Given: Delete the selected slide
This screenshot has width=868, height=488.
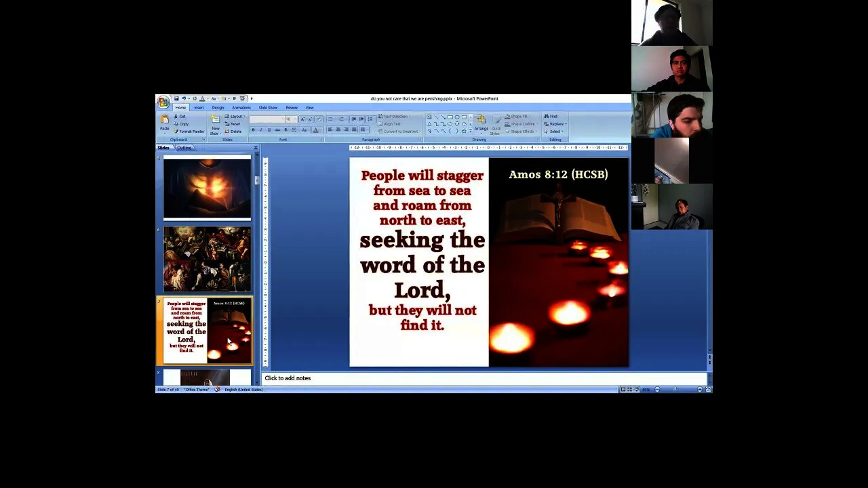Looking at the screenshot, I should 233,131.
